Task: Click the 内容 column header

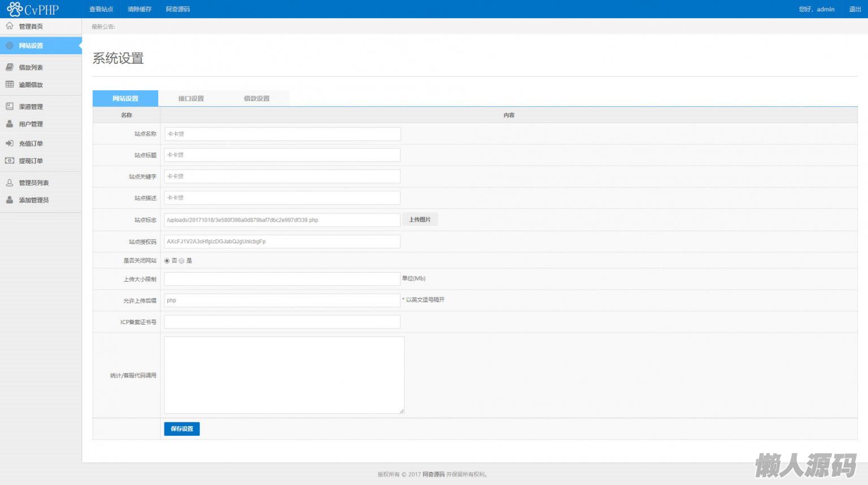Action: tap(509, 115)
